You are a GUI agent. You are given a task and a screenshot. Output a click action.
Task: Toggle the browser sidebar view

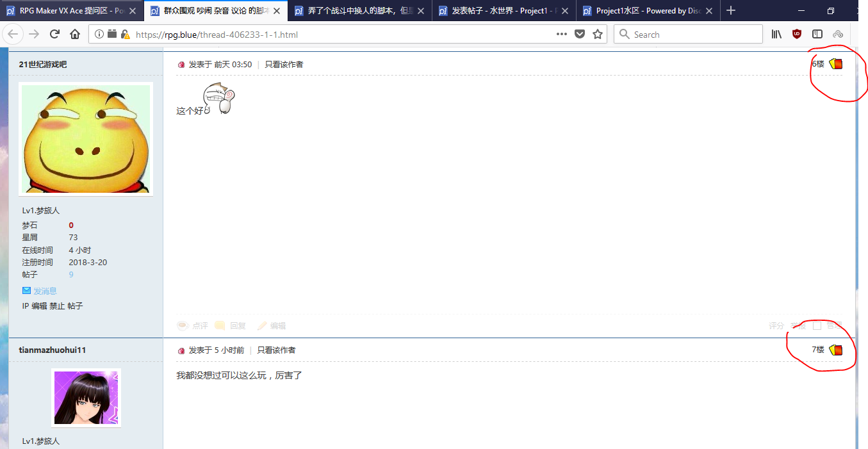[x=817, y=35]
